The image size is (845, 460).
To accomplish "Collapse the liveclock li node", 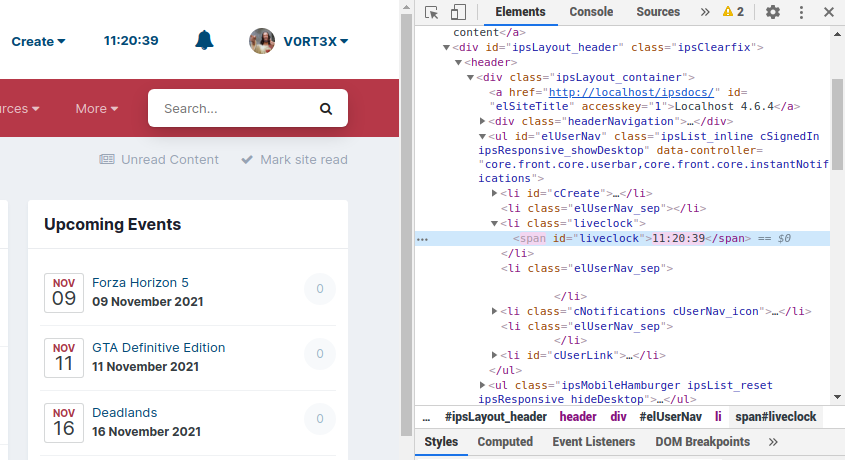I will 494,224.
